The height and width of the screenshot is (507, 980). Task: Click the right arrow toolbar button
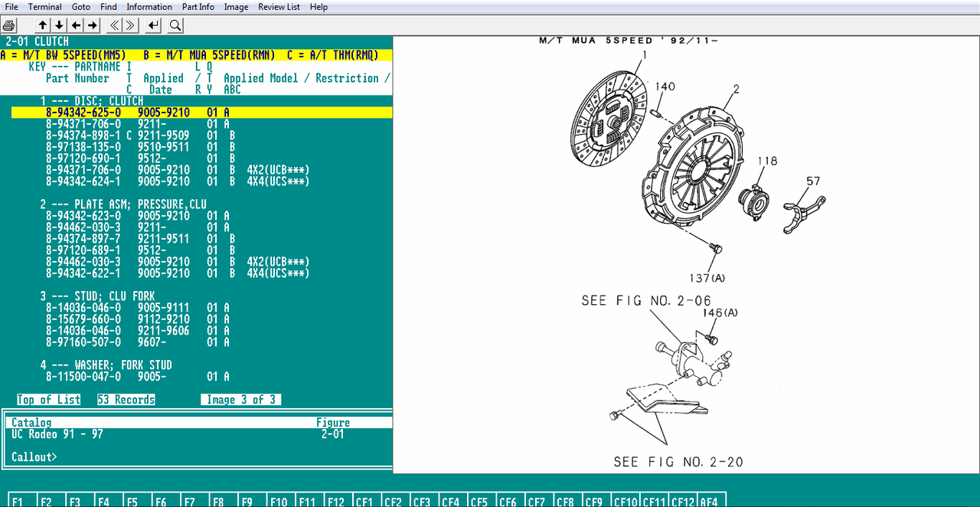(x=93, y=25)
